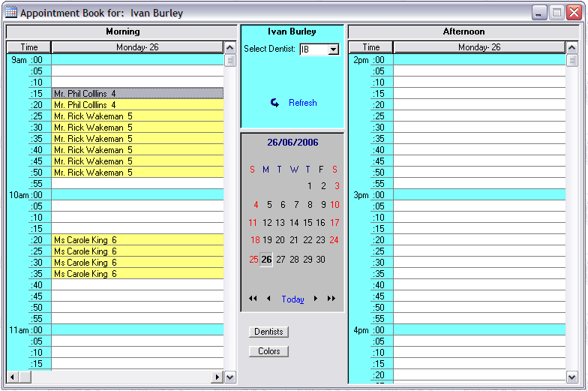Open the Select Dentist dropdown
The width and height of the screenshot is (588, 391).
coord(333,50)
